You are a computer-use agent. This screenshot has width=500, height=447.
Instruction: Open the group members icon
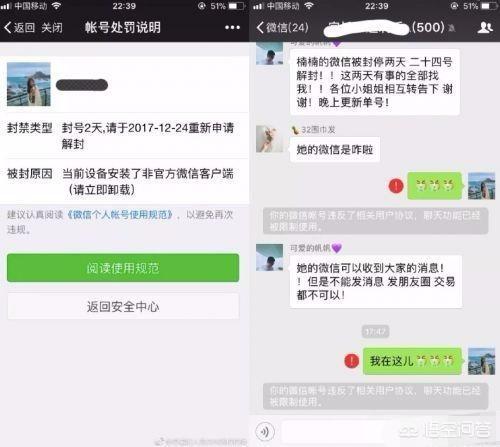click(x=485, y=27)
